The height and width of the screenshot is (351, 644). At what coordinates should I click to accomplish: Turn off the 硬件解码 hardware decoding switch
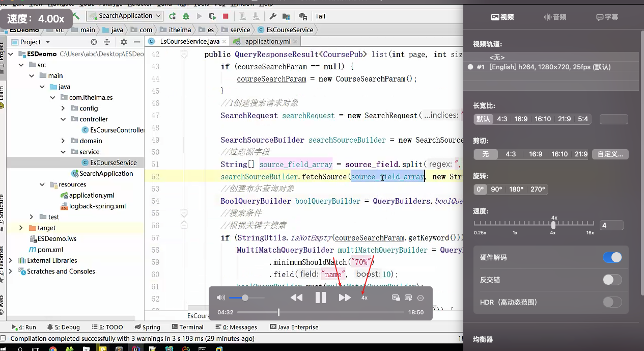click(x=612, y=257)
